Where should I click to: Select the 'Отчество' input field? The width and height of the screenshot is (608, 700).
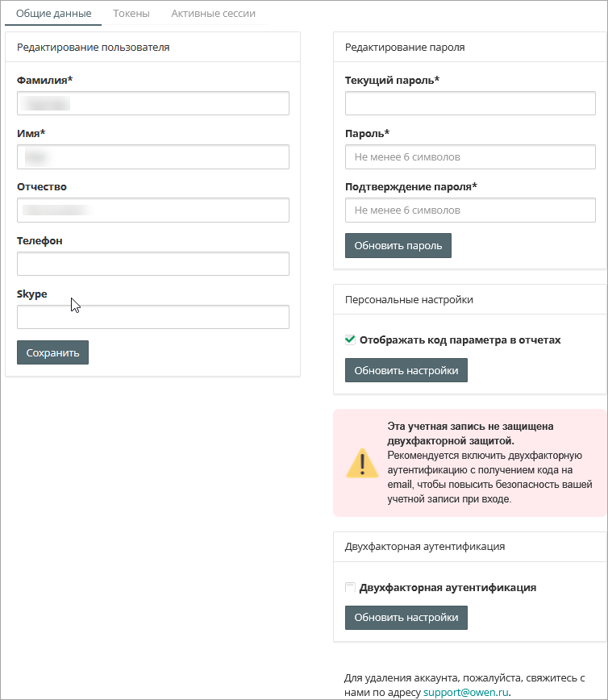[x=152, y=210]
